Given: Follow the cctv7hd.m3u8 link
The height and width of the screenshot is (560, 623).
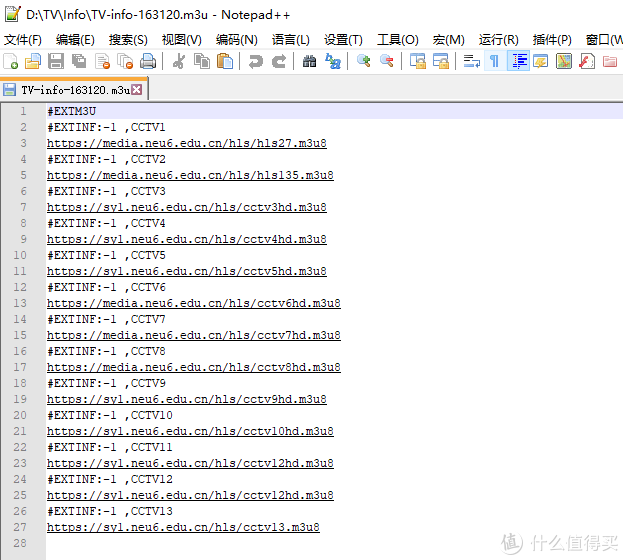Looking at the screenshot, I should coord(194,335).
